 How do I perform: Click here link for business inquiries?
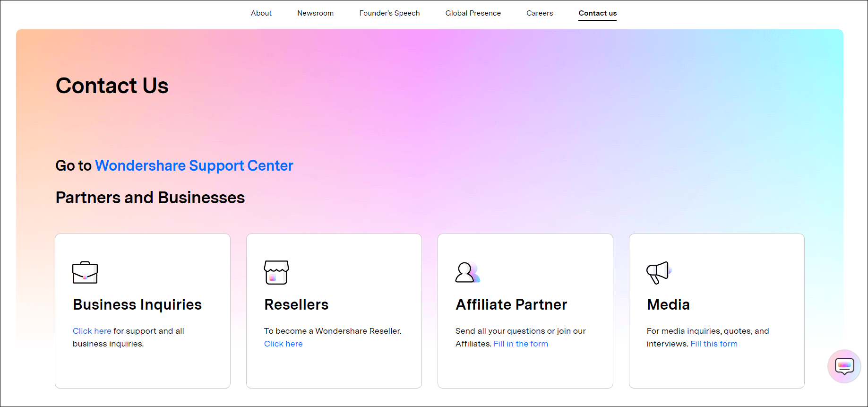(x=92, y=331)
